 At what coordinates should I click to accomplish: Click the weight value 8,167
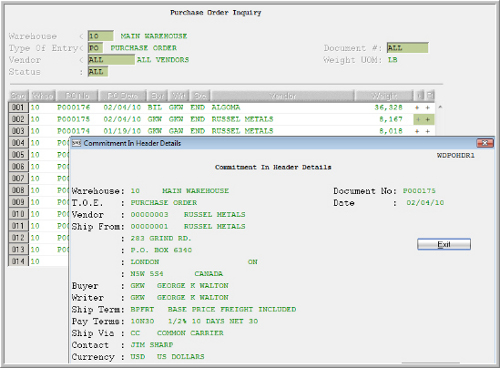(x=391, y=119)
